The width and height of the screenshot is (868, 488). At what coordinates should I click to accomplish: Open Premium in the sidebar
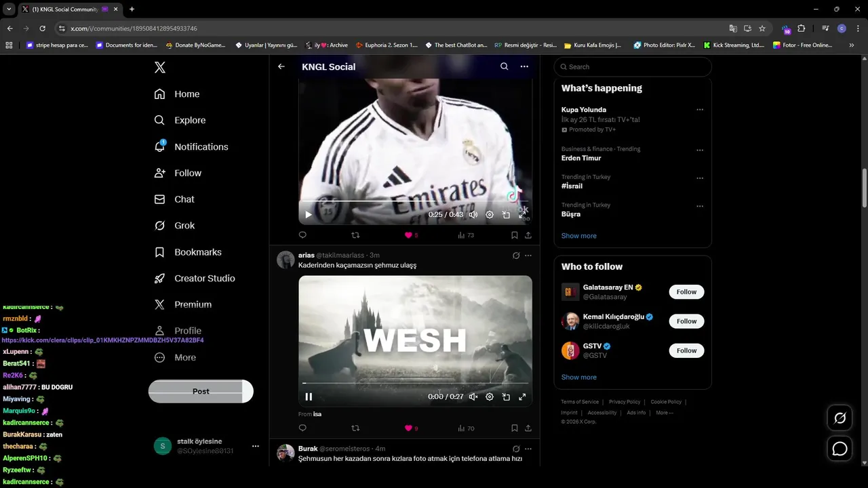pos(183,305)
